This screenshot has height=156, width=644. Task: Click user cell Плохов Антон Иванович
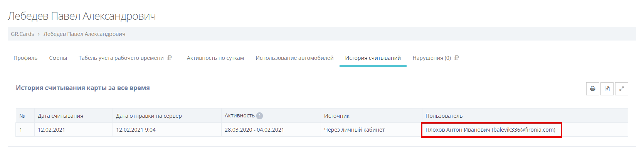click(490, 130)
